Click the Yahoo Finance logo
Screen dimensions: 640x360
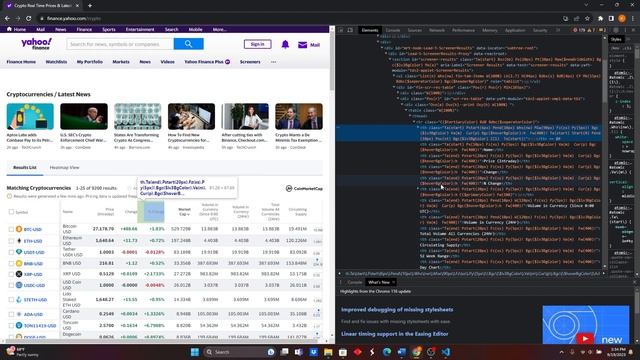click(x=36, y=44)
